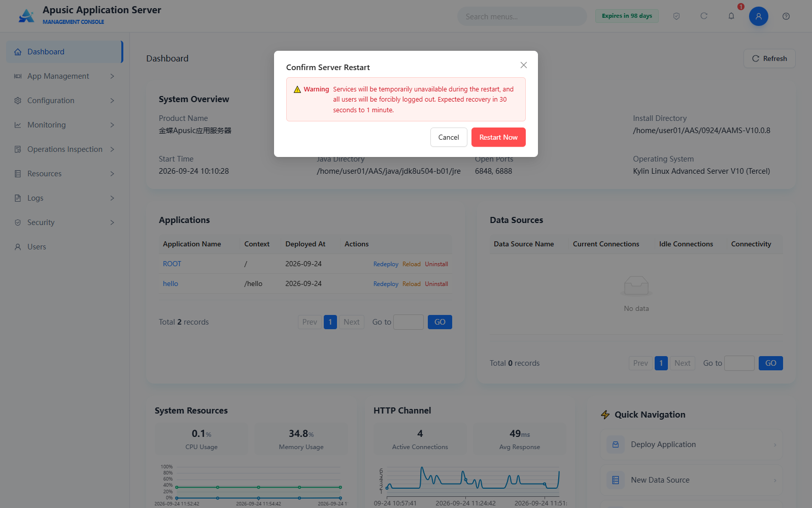Click the Users person icon
812x508 pixels.
[x=18, y=247]
